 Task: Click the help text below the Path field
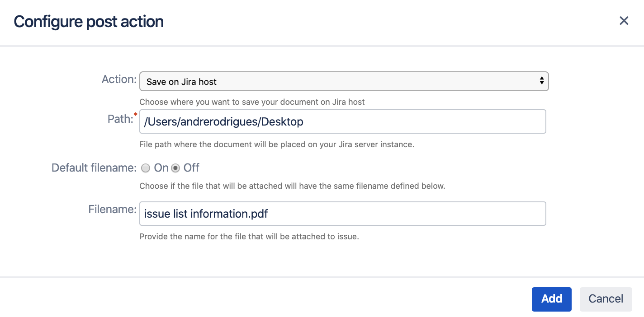point(276,145)
